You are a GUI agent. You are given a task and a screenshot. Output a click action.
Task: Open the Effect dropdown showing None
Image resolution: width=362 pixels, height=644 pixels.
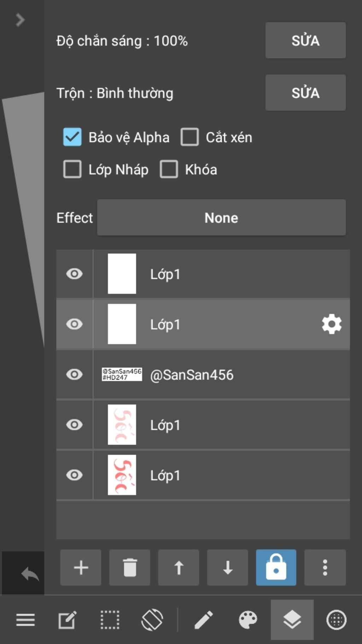coord(221,218)
